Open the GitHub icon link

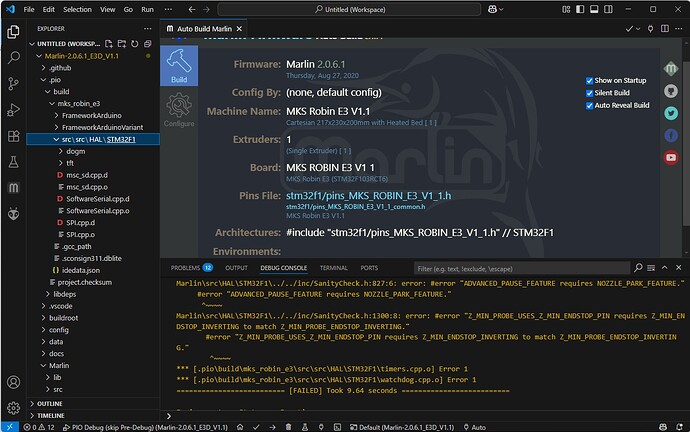pos(671,91)
